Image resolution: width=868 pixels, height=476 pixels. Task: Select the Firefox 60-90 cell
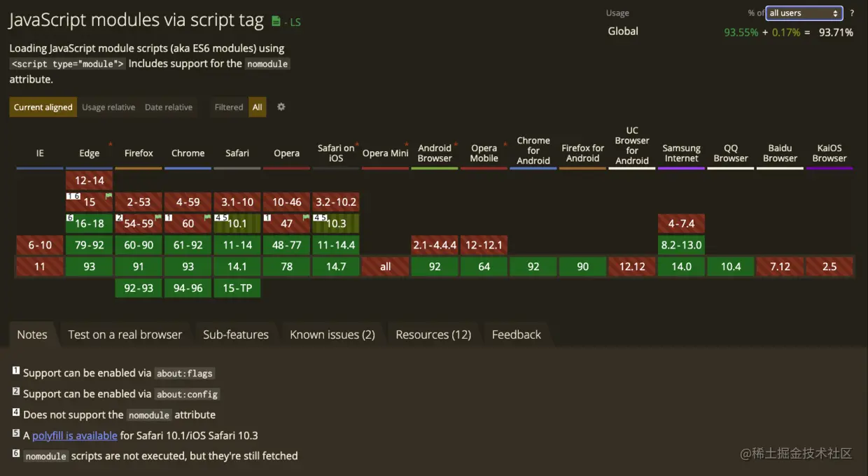coord(139,245)
